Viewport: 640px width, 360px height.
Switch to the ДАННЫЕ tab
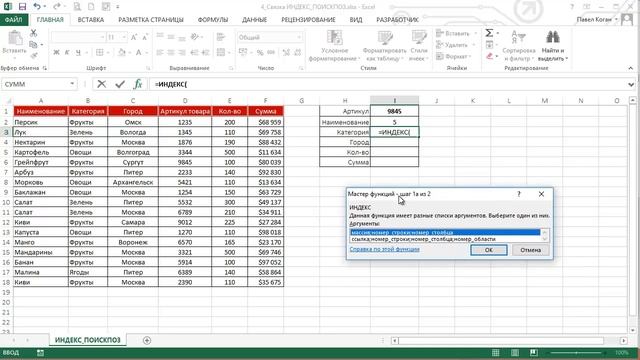click(x=254, y=20)
